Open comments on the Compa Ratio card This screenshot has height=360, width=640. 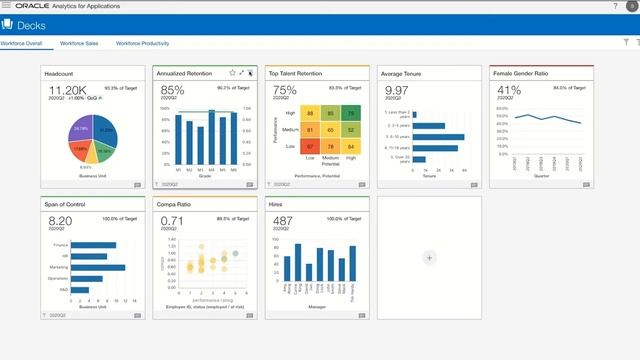(250, 316)
